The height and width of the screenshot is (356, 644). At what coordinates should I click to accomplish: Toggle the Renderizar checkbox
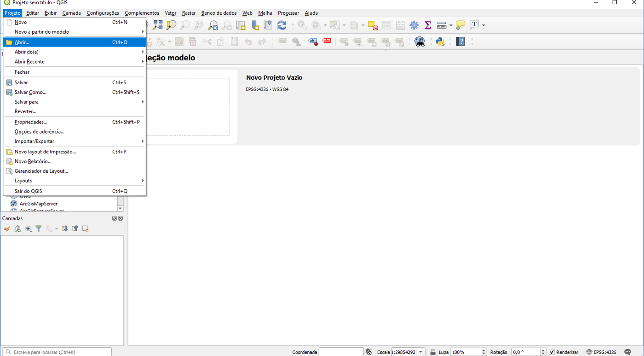pyautogui.click(x=552, y=352)
